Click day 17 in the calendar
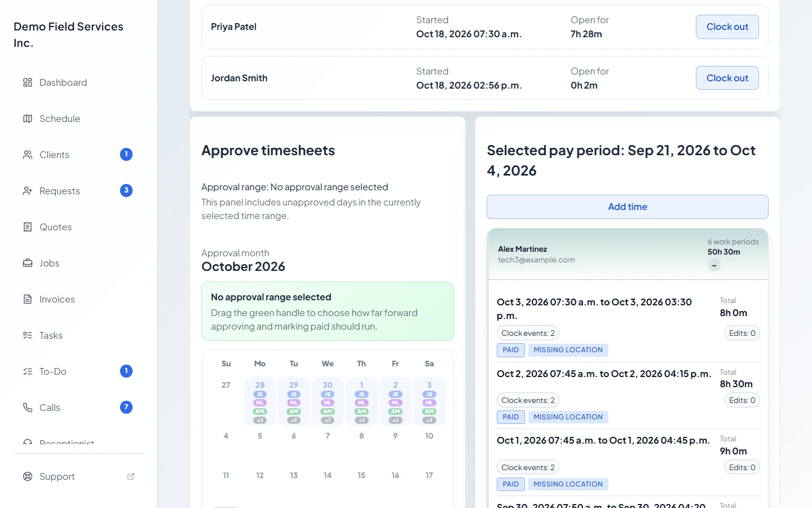The height and width of the screenshot is (508, 812). (429, 475)
